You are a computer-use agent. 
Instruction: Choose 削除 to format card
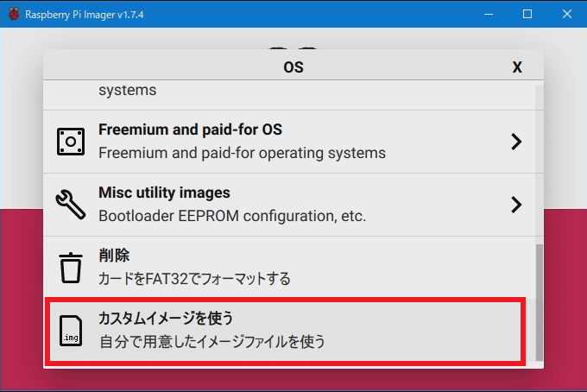(289, 268)
